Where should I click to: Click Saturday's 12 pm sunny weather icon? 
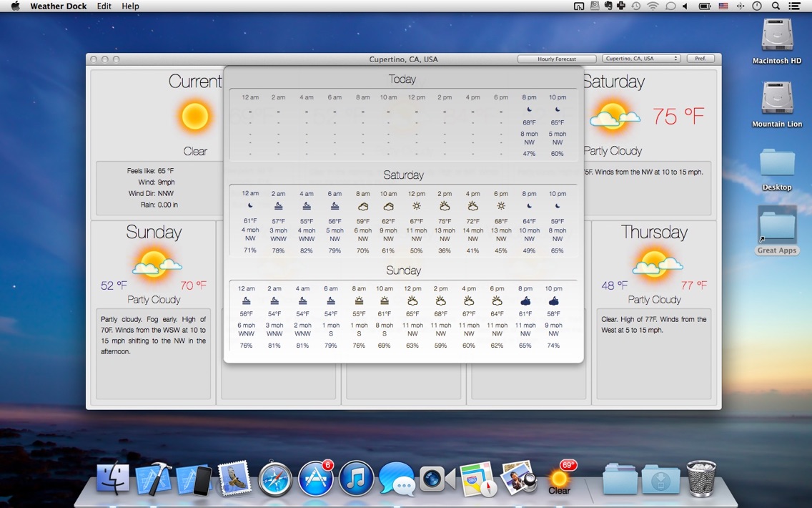pos(417,205)
